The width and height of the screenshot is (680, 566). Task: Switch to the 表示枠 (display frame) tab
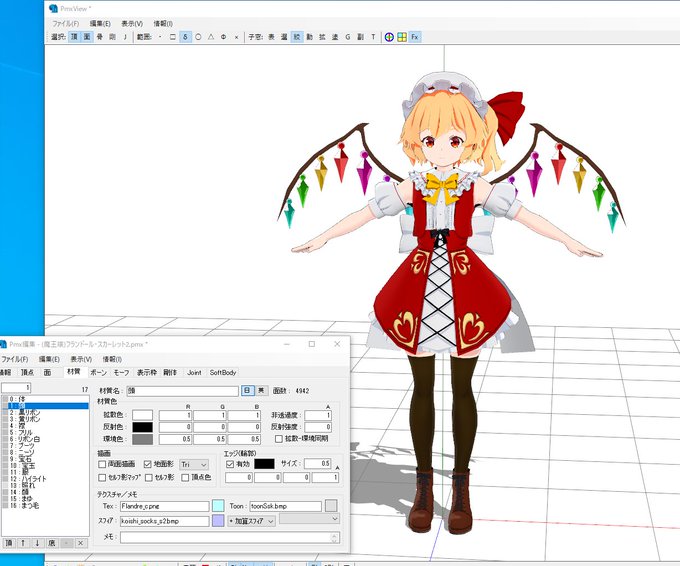[x=147, y=372]
